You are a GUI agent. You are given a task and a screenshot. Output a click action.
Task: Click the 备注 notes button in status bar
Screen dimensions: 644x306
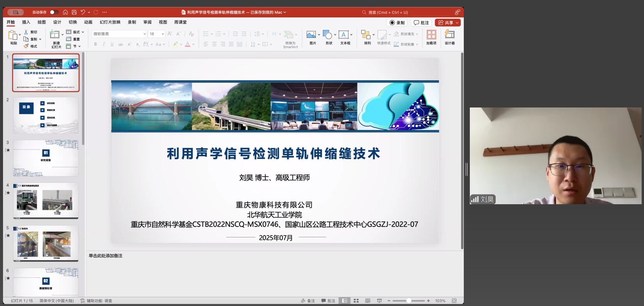[308, 301]
